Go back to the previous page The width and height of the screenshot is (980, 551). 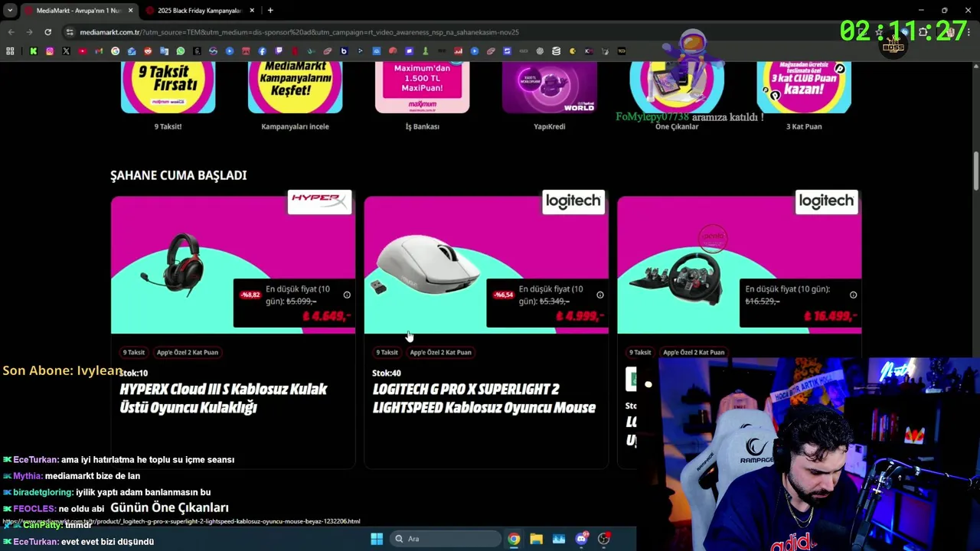coord(11,32)
